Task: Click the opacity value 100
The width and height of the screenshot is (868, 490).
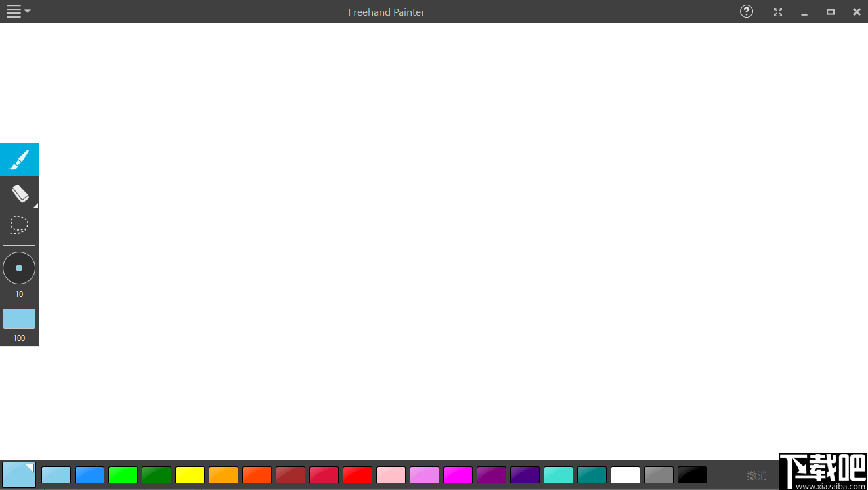Action: click(x=19, y=338)
